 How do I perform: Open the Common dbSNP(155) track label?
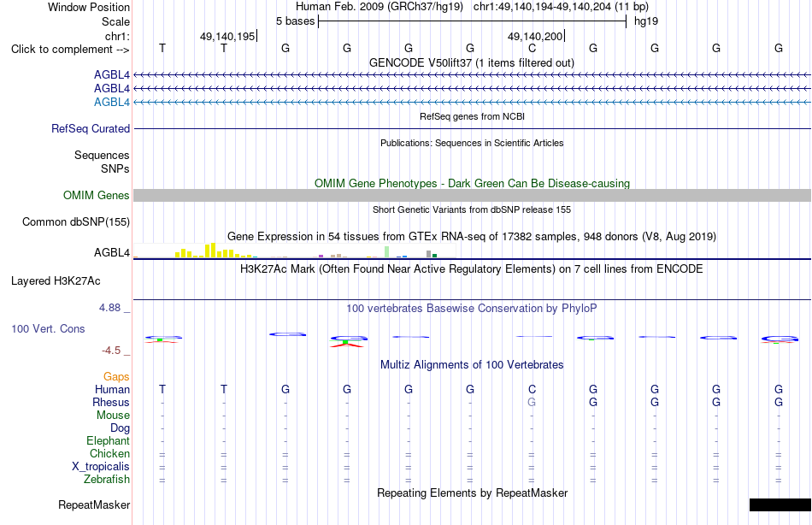point(76,221)
